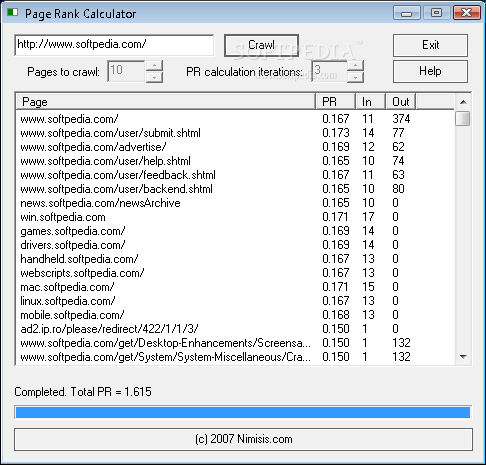The image size is (486, 465).
Task: Minimize the Page Rank Calculator window
Action: coord(406,13)
